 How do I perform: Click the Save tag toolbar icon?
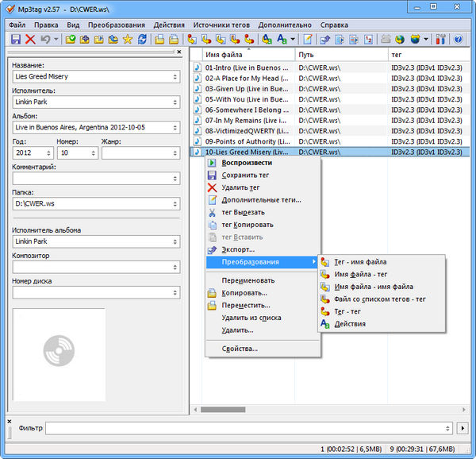[16, 39]
